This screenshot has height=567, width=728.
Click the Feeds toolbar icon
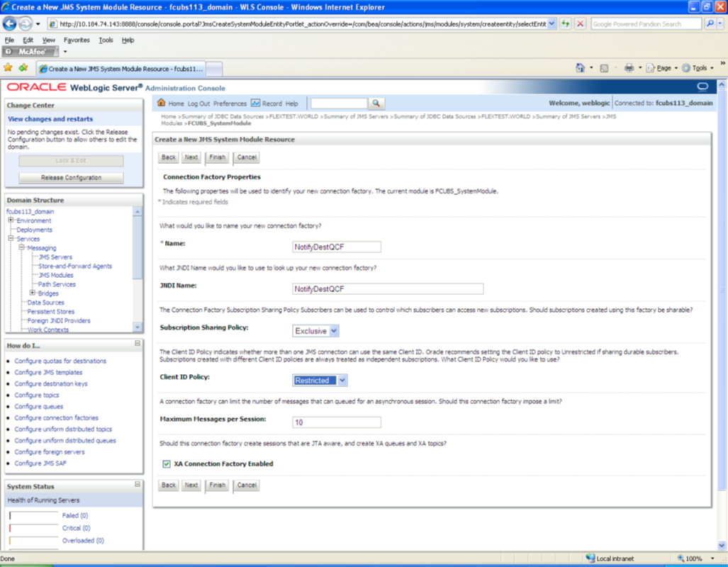(x=604, y=68)
